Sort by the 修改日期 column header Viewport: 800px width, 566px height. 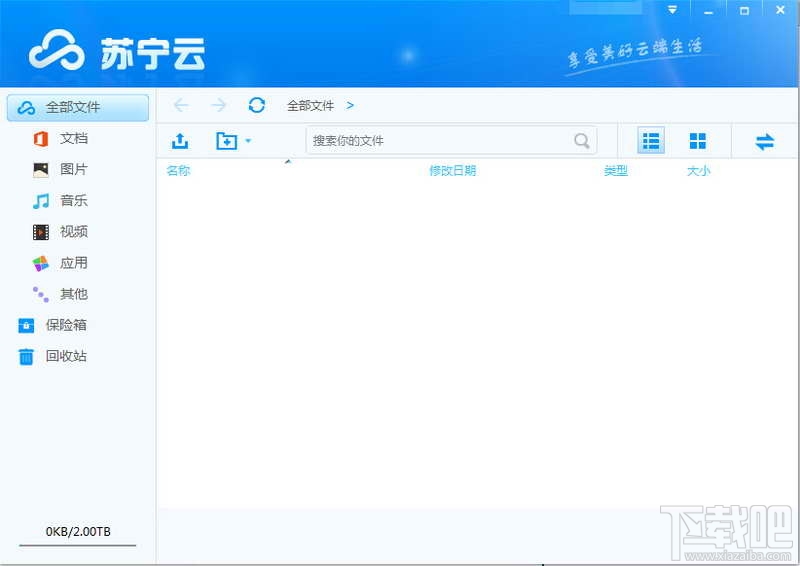tap(453, 170)
